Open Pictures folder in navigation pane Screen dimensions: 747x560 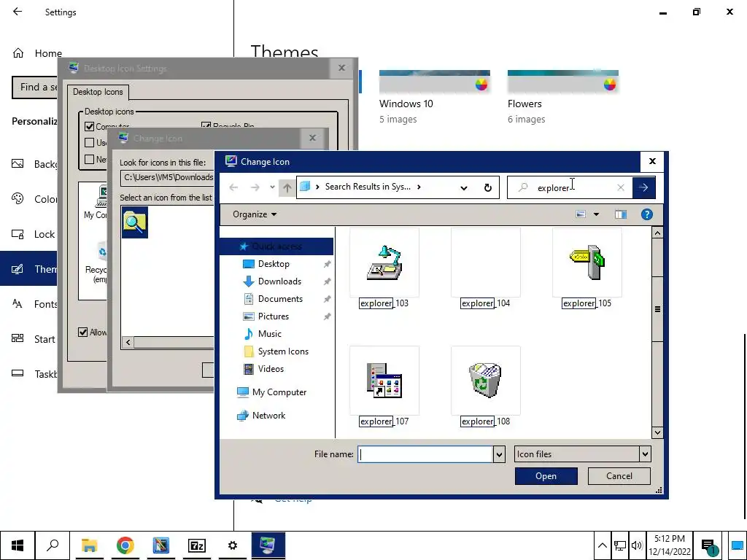(273, 316)
